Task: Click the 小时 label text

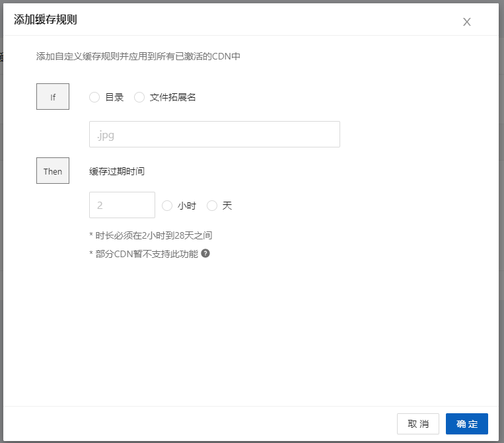Action: [187, 206]
